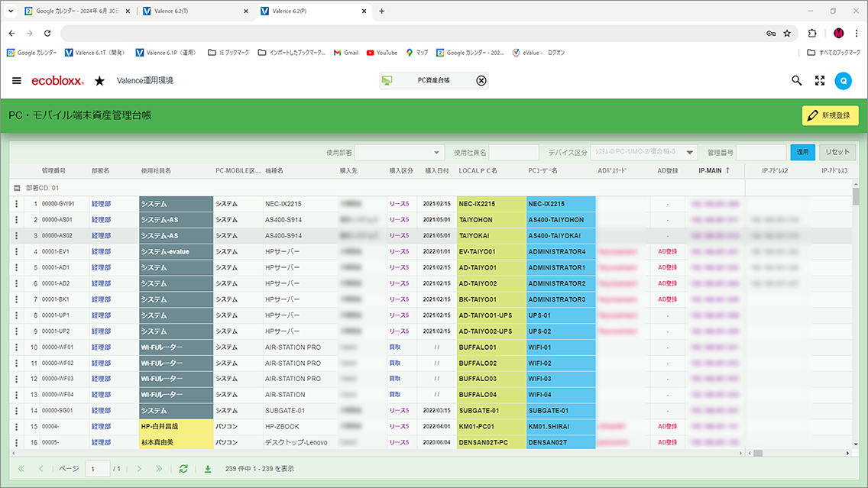Image resolution: width=868 pixels, height=488 pixels.
Task: Download the grid data
Action: [208, 469]
